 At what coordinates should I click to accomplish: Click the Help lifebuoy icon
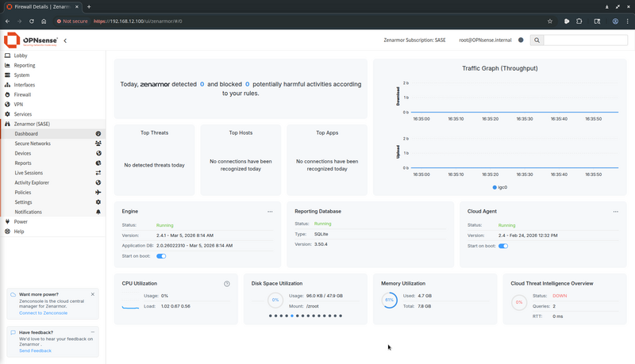point(7,232)
